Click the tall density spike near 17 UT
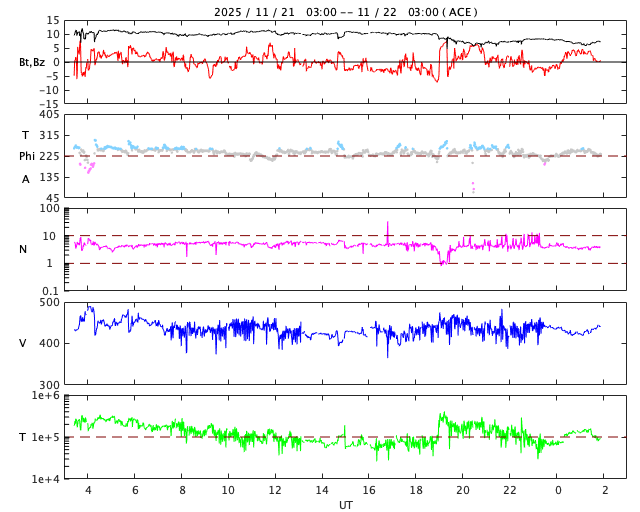 [x=388, y=230]
